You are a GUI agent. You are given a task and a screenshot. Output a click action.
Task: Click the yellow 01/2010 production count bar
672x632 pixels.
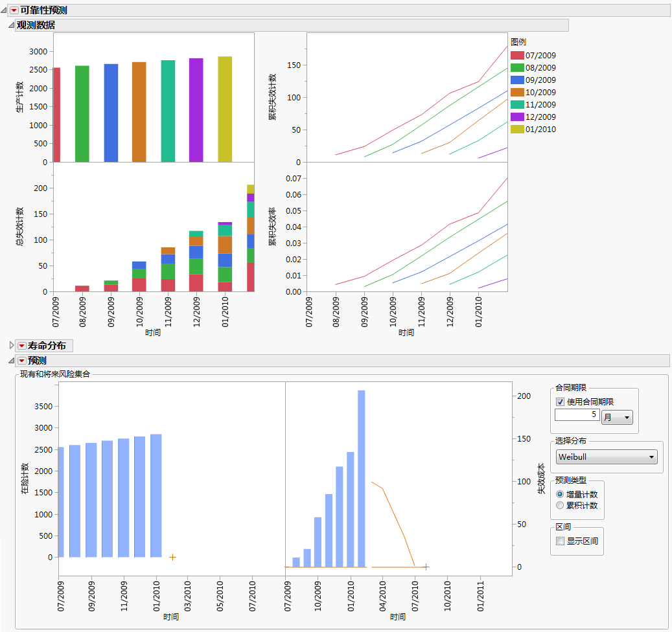point(225,109)
